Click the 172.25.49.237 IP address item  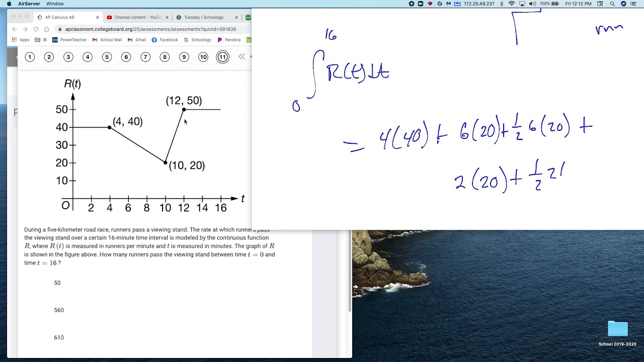(x=479, y=4)
